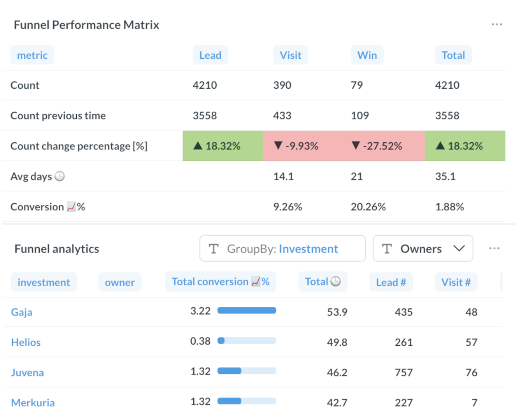Select the Win column header
Image resolution: width=519 pixels, height=420 pixels.
367,55
